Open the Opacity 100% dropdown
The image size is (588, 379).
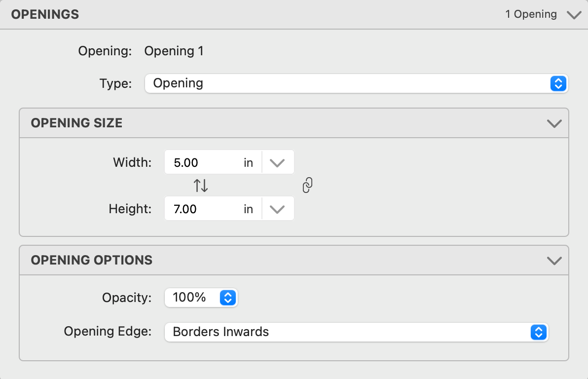point(201,298)
